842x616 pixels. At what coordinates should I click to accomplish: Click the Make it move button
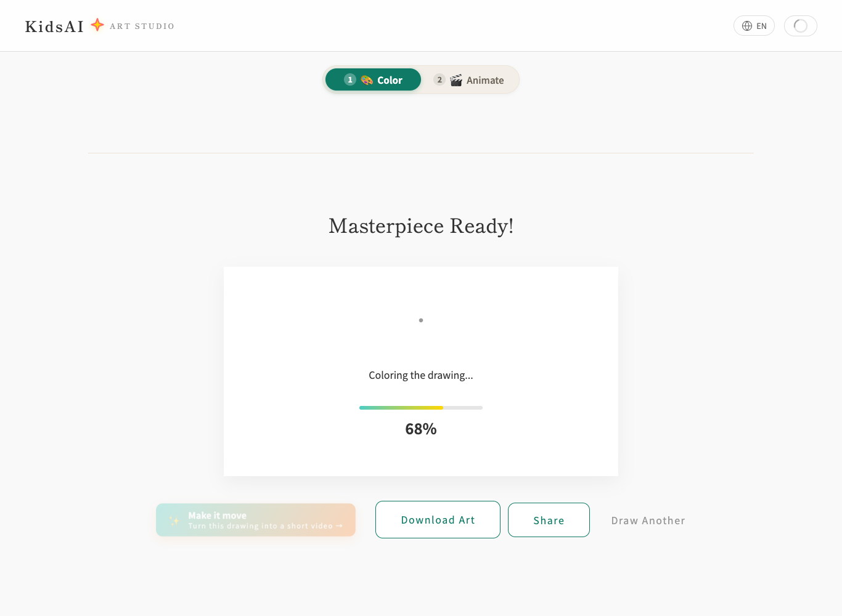click(256, 520)
